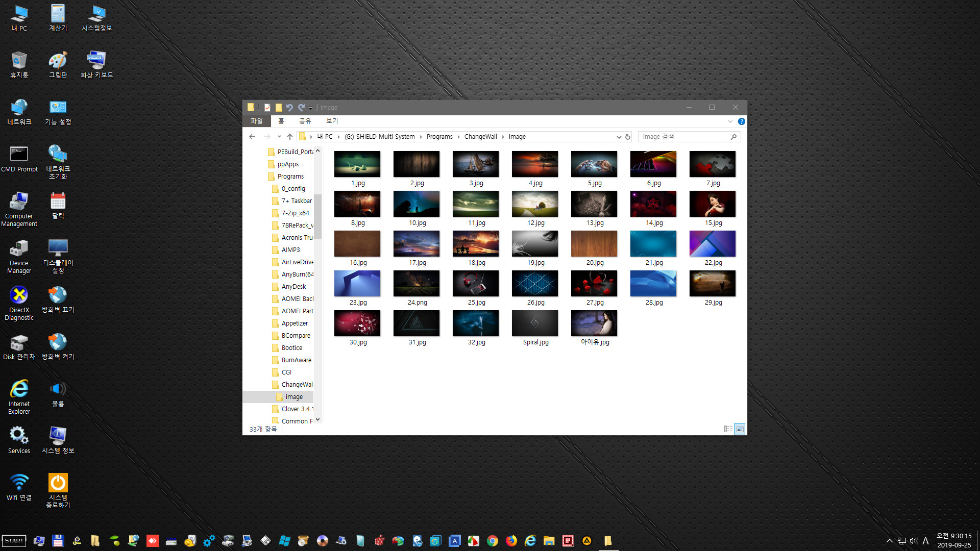Launch Internet Explorer desktop icon
Screen dimensions: 980x551
(19, 397)
